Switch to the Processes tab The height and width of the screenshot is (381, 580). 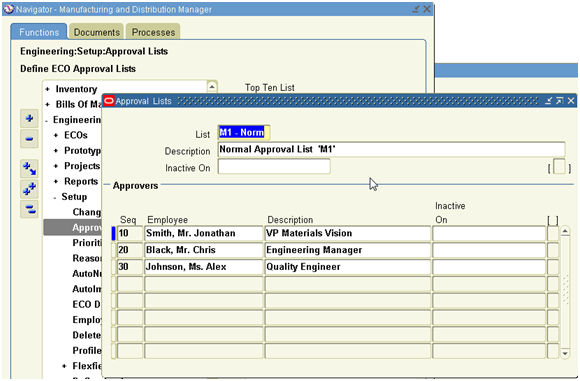point(153,32)
